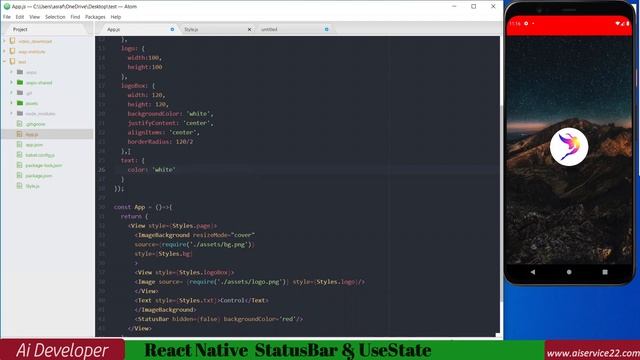Open package-lock.json from the tree

coord(44,165)
